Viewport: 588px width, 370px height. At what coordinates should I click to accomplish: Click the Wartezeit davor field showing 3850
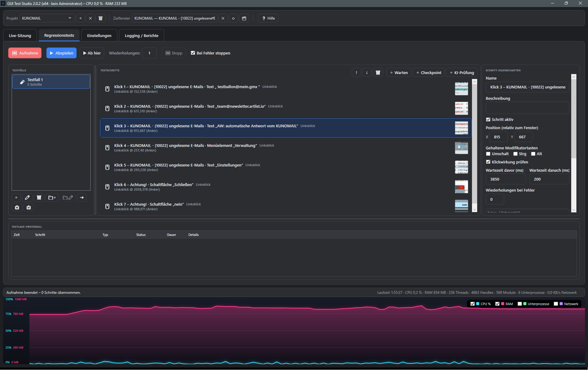pyautogui.click(x=506, y=179)
